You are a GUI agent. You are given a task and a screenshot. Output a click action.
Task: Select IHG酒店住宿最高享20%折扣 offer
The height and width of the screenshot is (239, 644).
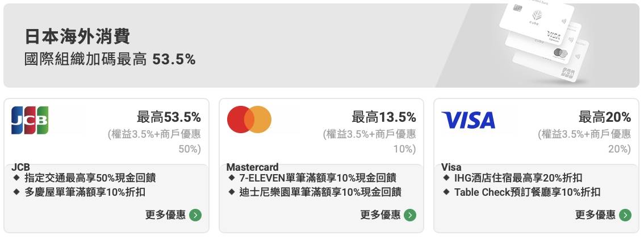click(x=518, y=178)
